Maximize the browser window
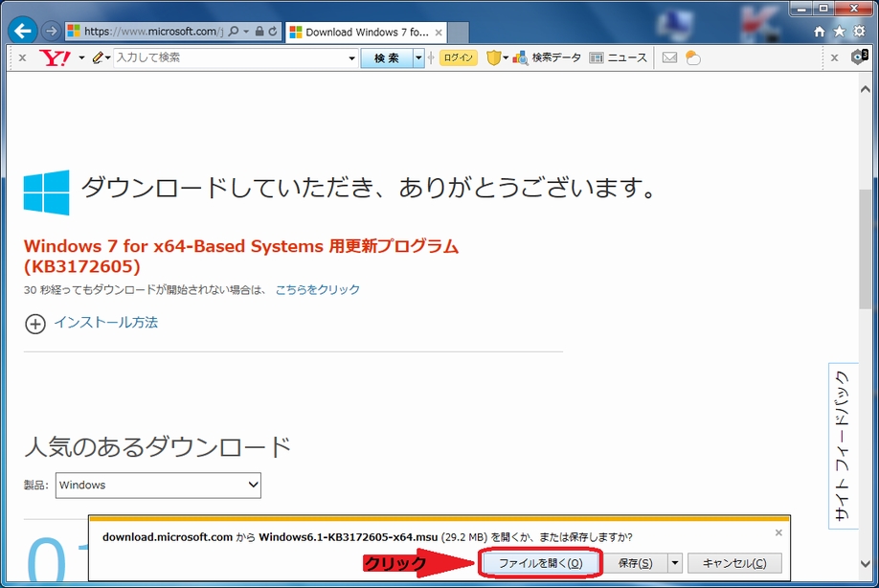Screen dimensions: 879x588 click(823, 9)
